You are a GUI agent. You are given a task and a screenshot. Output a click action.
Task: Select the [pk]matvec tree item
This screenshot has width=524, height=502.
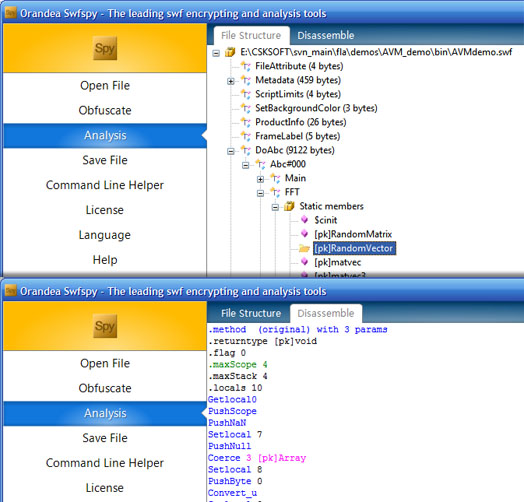(338, 262)
